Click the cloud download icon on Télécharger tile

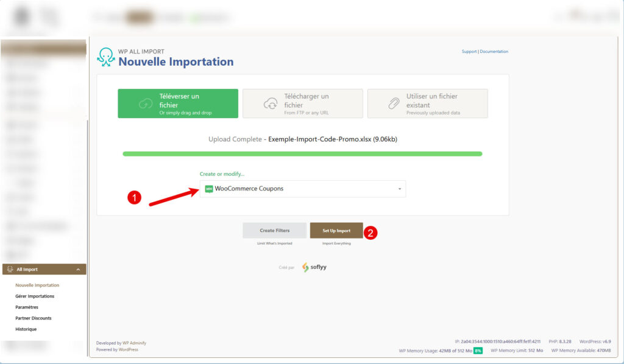271,104
